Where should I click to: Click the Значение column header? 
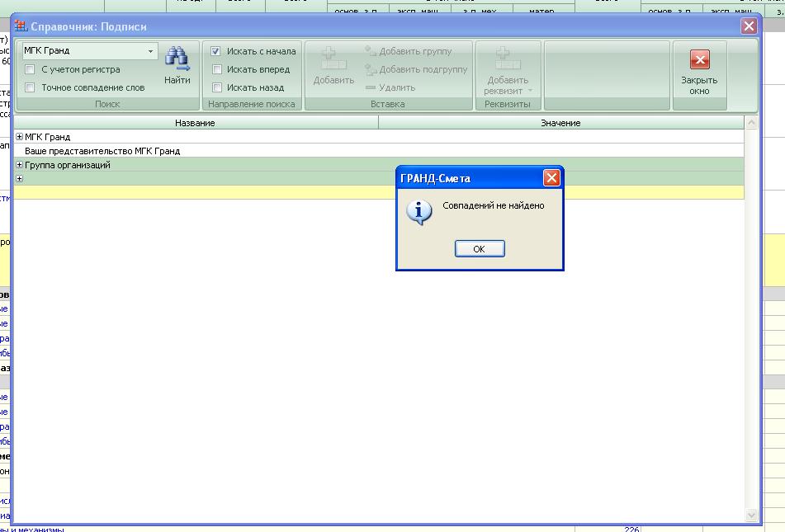(x=561, y=123)
